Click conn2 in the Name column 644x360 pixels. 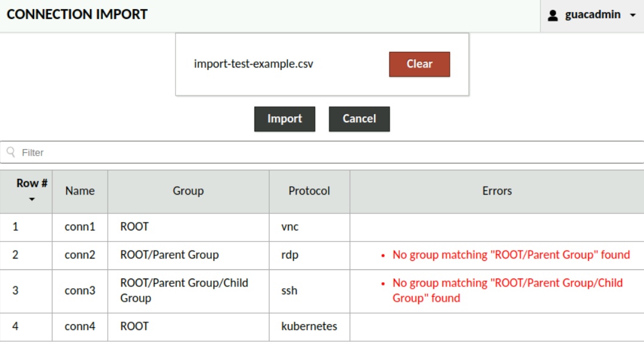(x=80, y=255)
